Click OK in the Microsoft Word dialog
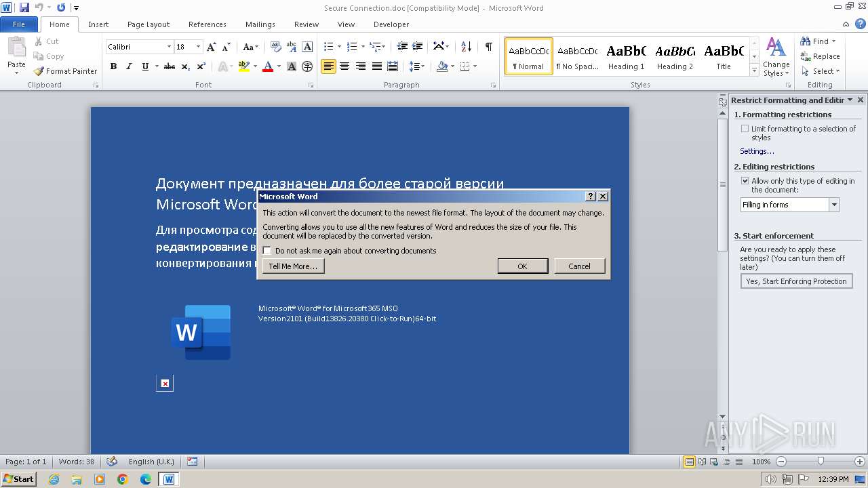This screenshot has height=488, width=868. [x=523, y=266]
